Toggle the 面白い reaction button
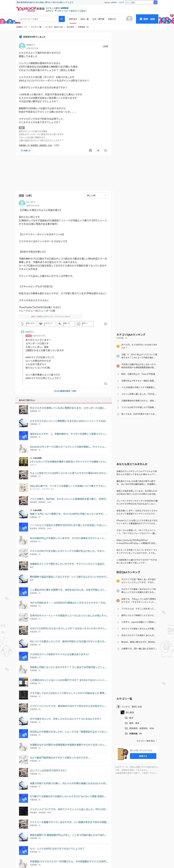 tap(85, 324)
